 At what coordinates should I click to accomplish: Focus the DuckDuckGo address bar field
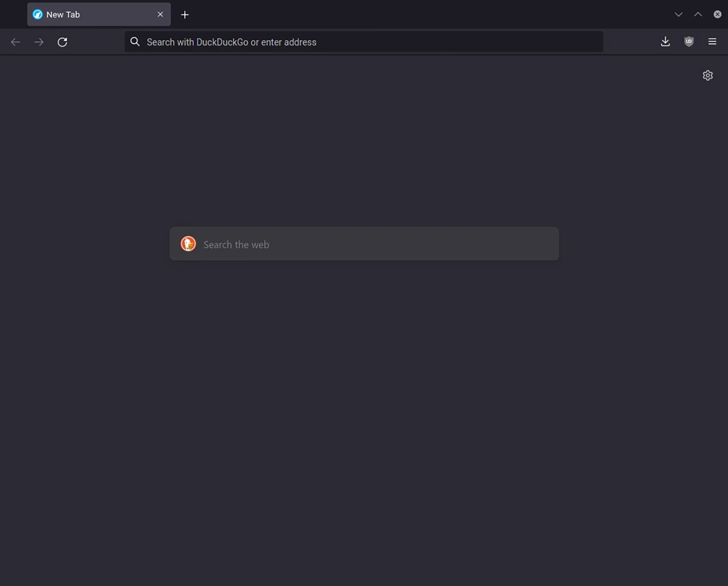(x=364, y=42)
